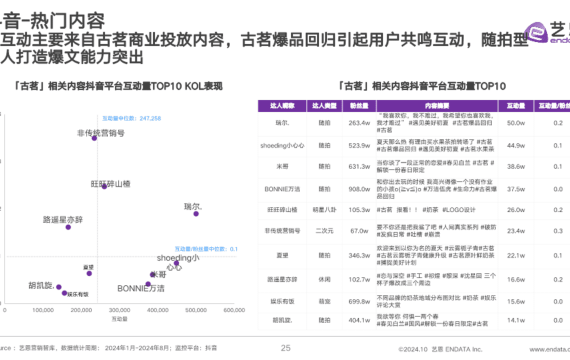Viewport: 570px width, 360px height.
Task: Click the 路遥星亦辞 name cell in table
Action: [x=282, y=280]
